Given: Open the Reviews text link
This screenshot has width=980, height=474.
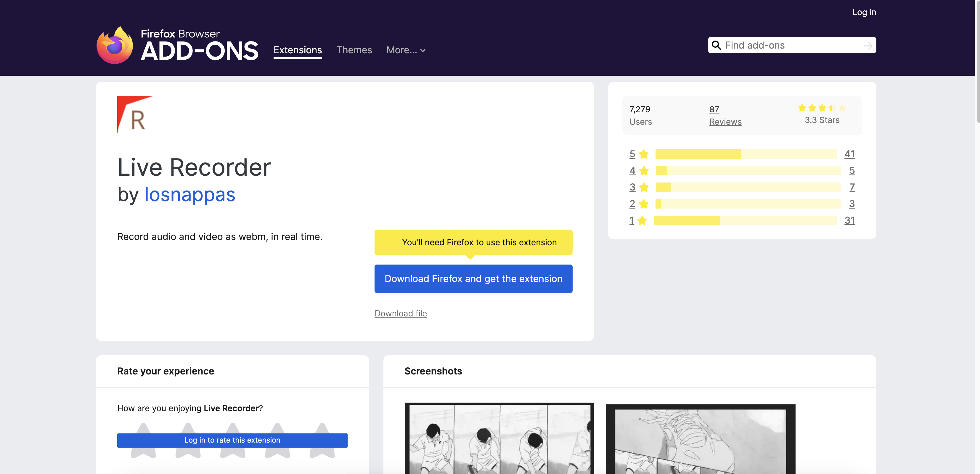Looking at the screenshot, I should (725, 122).
